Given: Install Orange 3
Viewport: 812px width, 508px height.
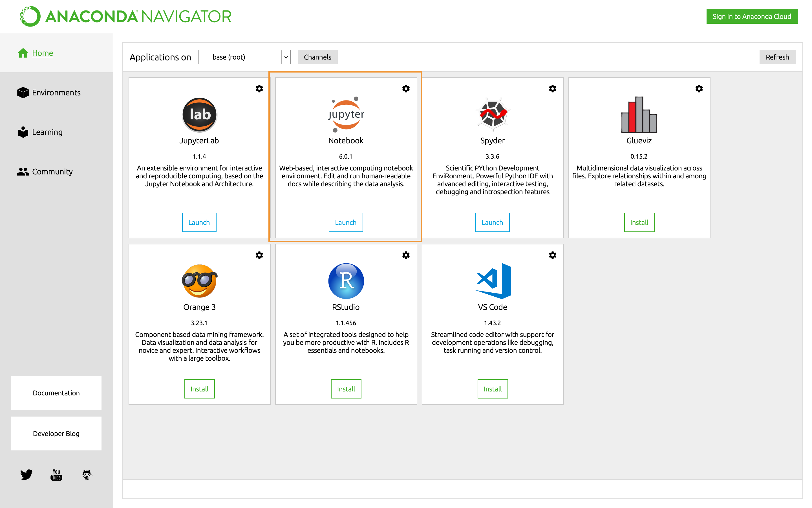Looking at the screenshot, I should pyautogui.click(x=199, y=389).
